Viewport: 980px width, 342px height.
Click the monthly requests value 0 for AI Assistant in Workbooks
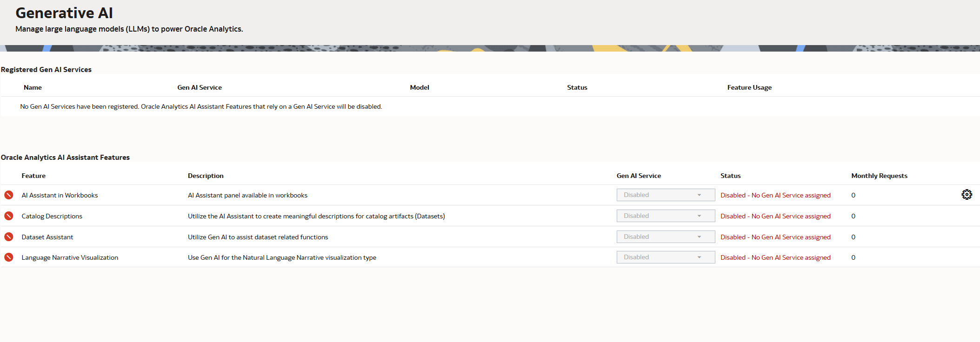pyautogui.click(x=853, y=195)
